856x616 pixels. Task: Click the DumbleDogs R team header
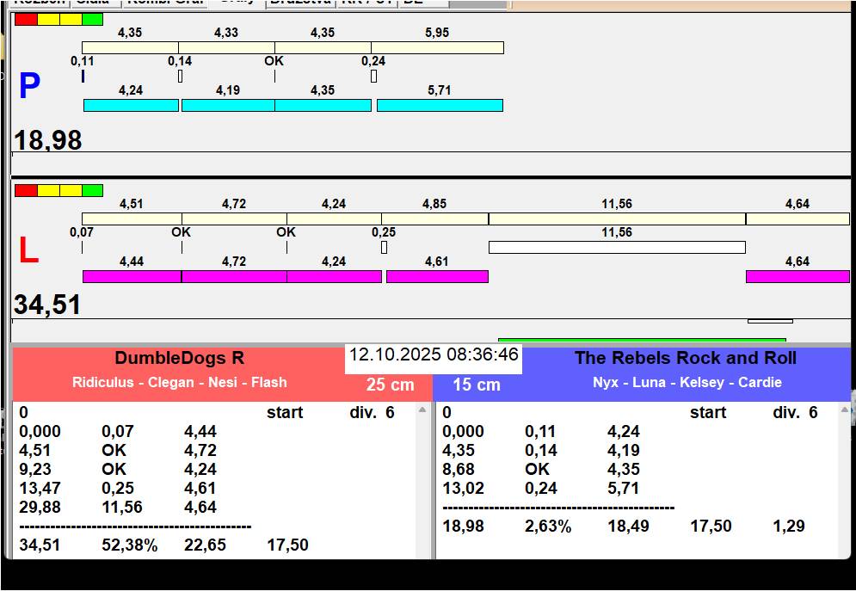[179, 359]
